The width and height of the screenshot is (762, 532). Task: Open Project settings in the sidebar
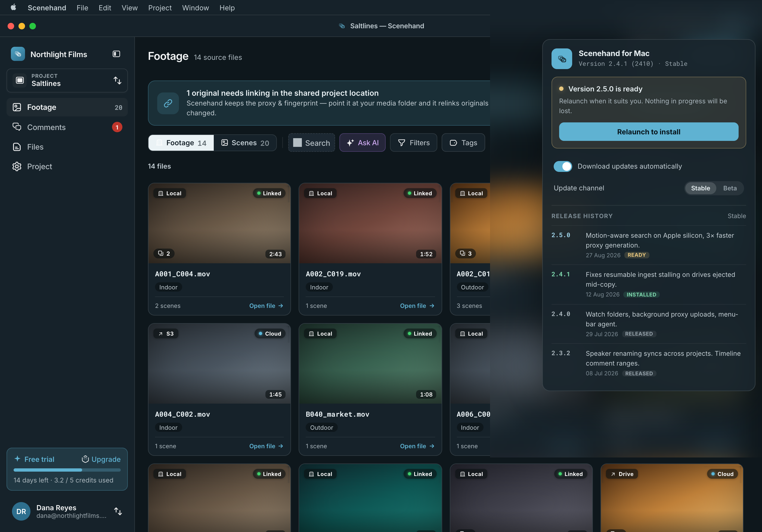coord(67,166)
